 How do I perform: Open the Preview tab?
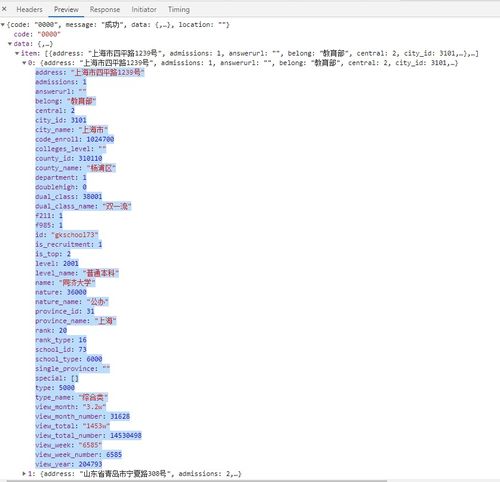click(x=66, y=9)
